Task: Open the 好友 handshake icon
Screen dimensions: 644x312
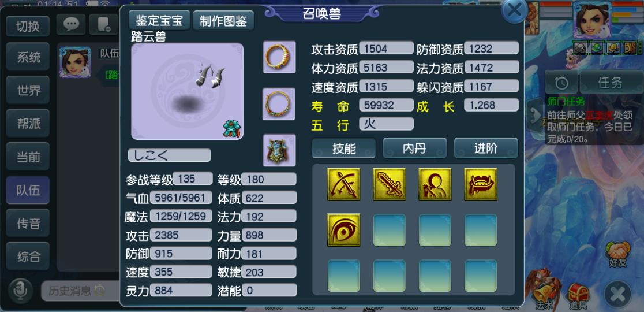Action: pyautogui.click(x=617, y=254)
